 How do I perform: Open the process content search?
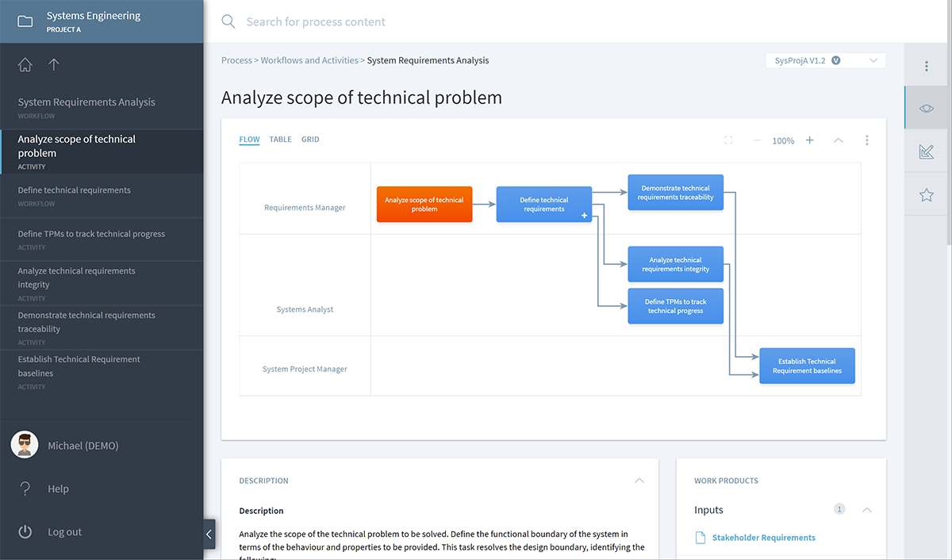(228, 21)
